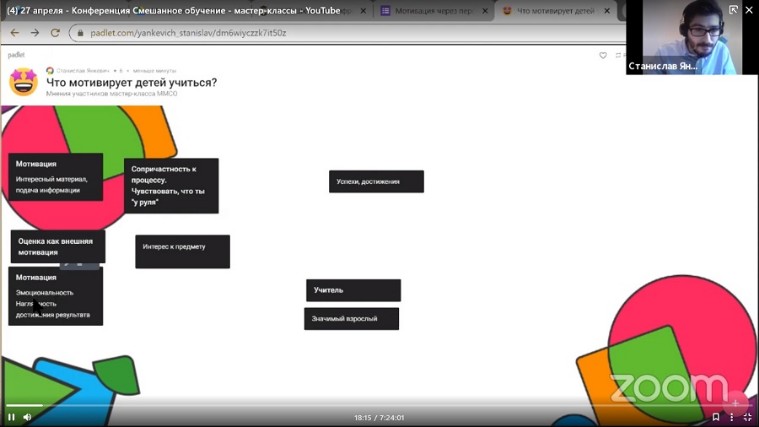This screenshot has height=427, width=759.
Task: Pause the video playback
Action: (x=11, y=417)
